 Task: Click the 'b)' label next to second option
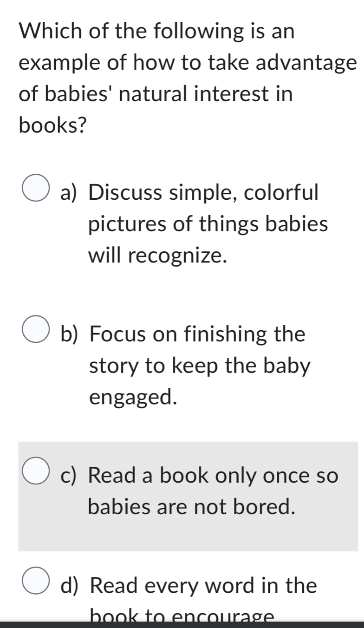(x=69, y=334)
